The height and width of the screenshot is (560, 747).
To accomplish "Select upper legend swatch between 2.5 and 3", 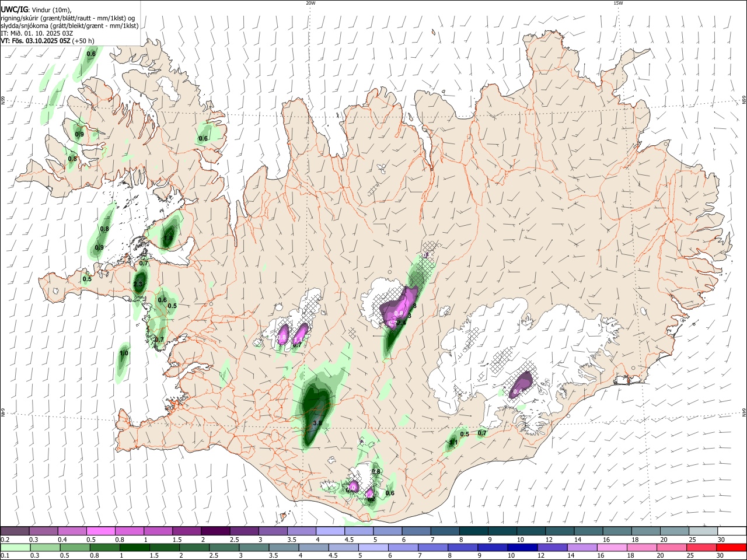I will click(244, 531).
